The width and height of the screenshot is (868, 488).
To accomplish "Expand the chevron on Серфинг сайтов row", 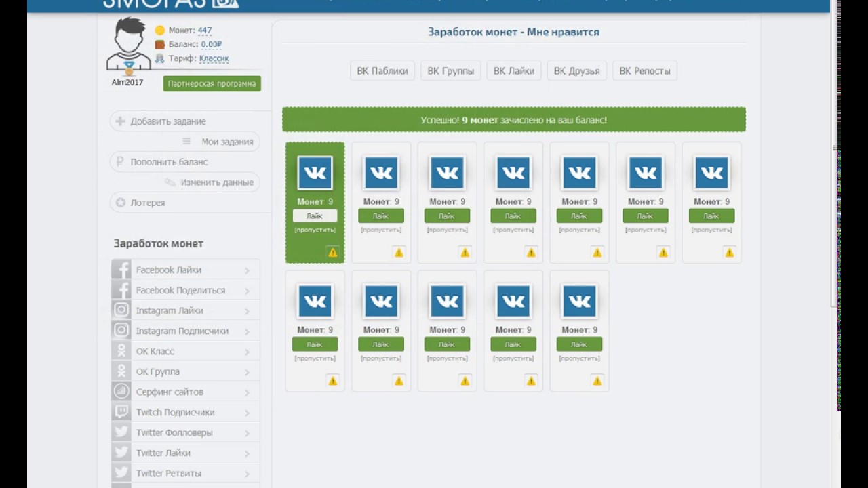I will click(x=247, y=392).
